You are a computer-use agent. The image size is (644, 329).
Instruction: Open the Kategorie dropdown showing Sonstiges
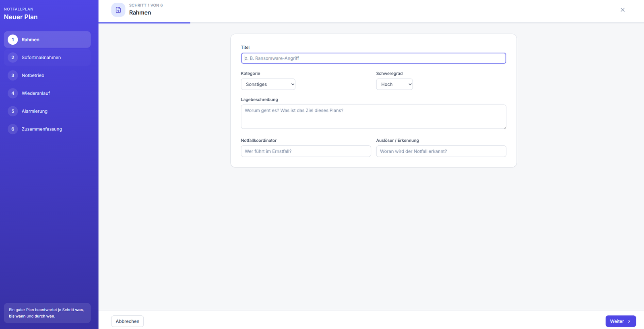tap(268, 84)
